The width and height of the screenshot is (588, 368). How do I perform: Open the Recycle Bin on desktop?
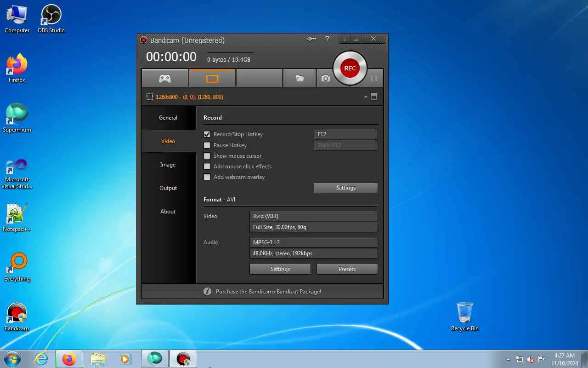pyautogui.click(x=465, y=316)
